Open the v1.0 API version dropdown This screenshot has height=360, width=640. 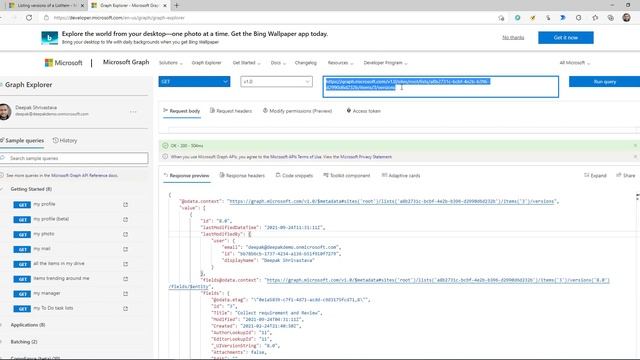point(276,82)
